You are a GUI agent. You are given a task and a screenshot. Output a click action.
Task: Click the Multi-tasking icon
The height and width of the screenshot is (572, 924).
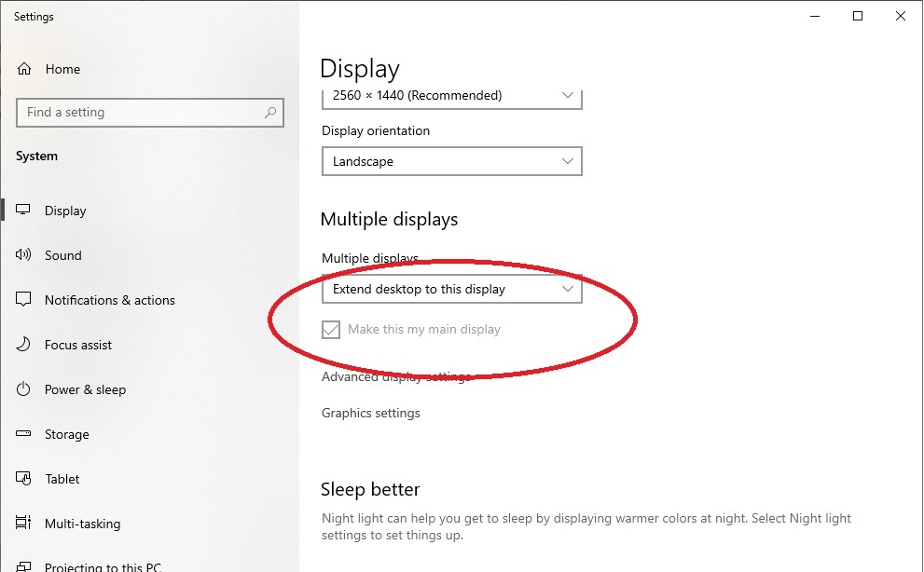coord(23,523)
